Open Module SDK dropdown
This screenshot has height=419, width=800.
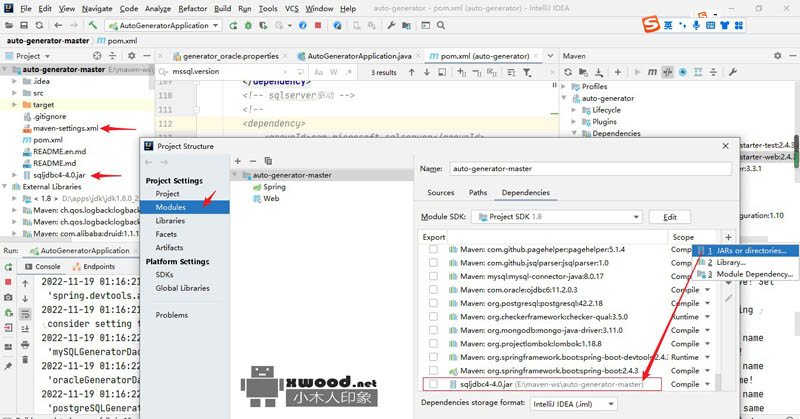pos(557,217)
